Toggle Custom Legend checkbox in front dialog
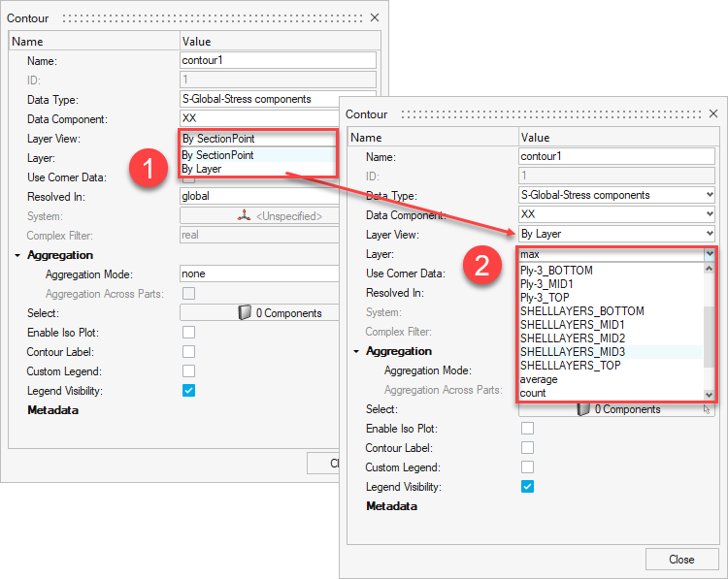The image size is (728, 579). tap(527, 467)
